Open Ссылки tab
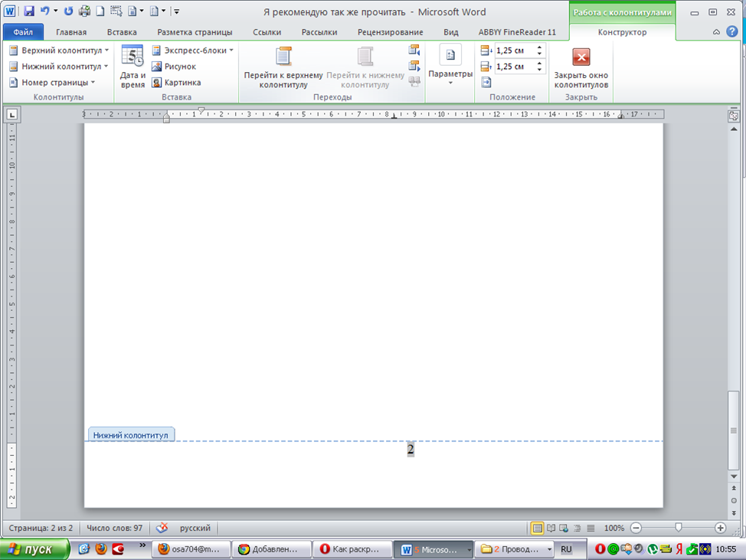Screen dimensions: 746x560 (x=267, y=32)
